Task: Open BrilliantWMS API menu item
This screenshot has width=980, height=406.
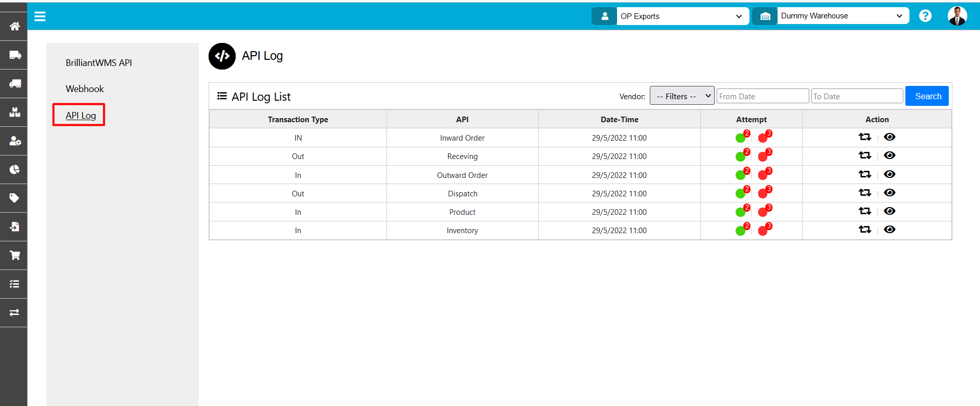Action: pos(99,63)
